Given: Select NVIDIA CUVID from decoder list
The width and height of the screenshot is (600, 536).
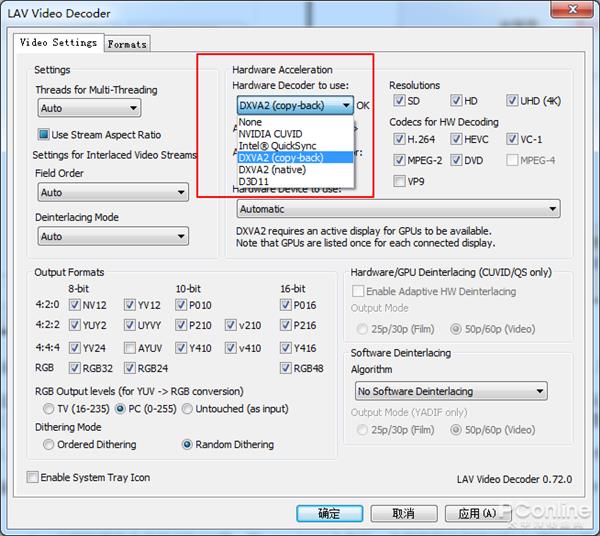Looking at the screenshot, I should coord(270,133).
